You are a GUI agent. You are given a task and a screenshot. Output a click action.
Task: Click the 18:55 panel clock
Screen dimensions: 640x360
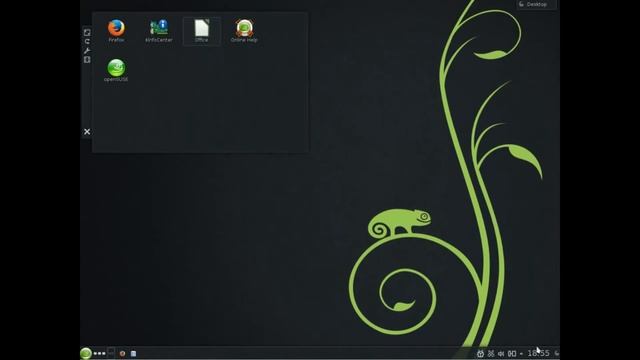(538, 353)
